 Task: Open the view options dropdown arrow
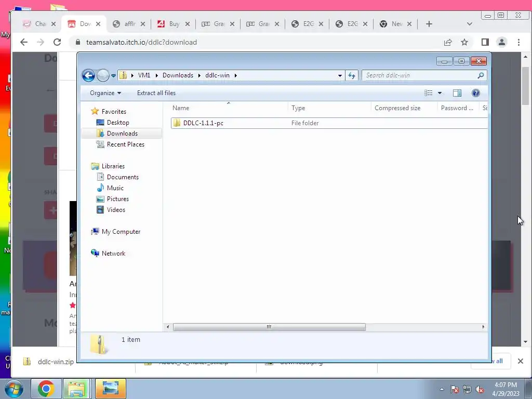click(x=440, y=93)
